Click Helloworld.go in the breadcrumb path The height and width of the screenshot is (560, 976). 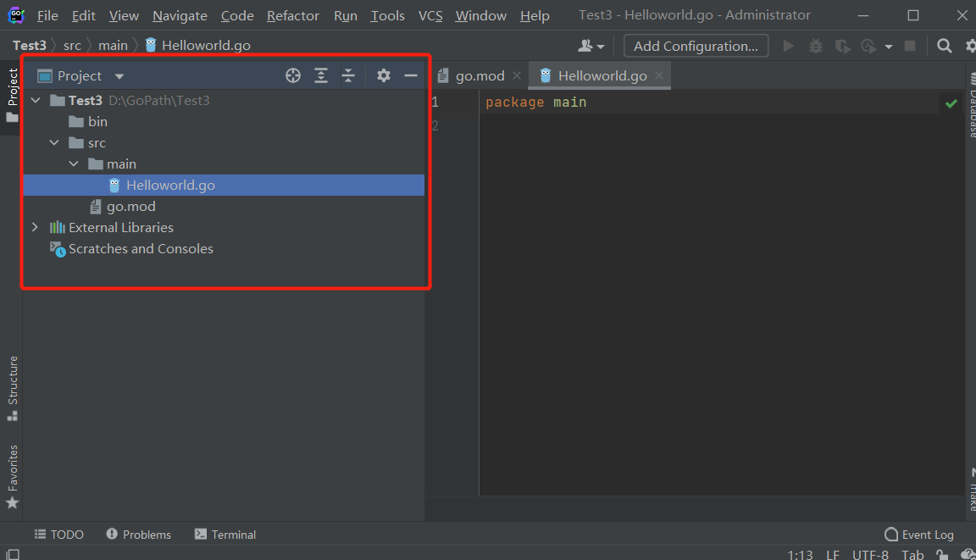(x=198, y=46)
